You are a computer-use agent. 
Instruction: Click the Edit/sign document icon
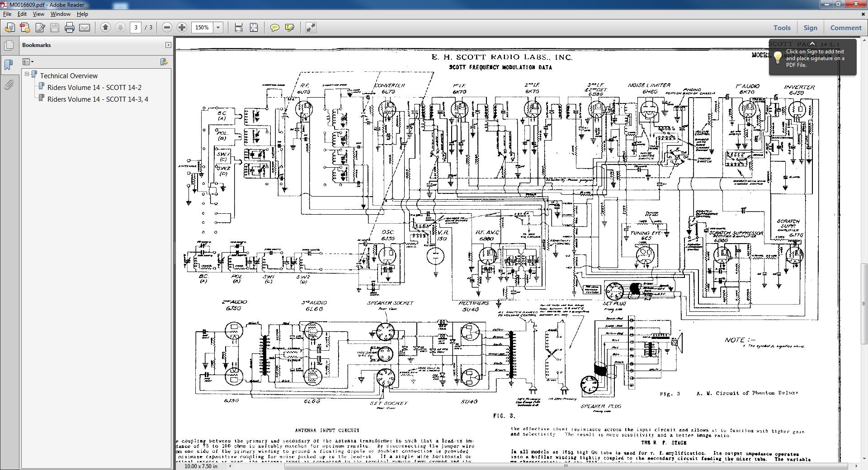pyautogui.click(x=40, y=28)
